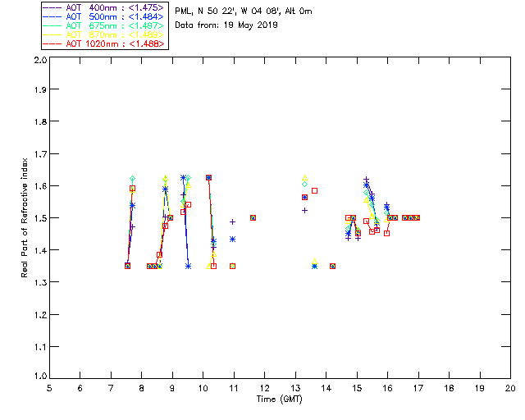Click the y-axis tick label 1.7
Viewport: 525px width, 420px height.
point(40,154)
